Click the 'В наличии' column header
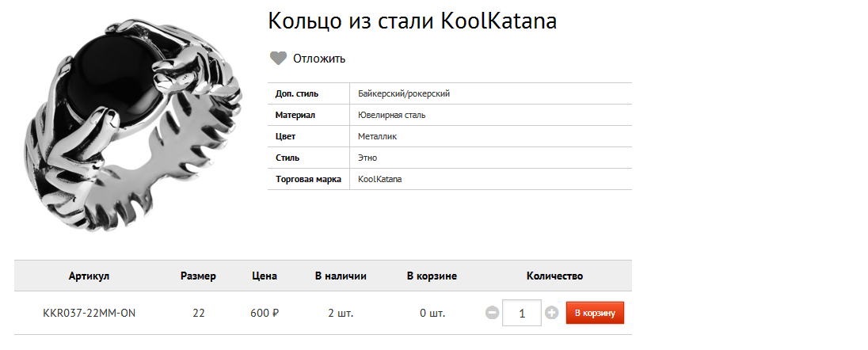Screen dimensions: 868x350 pyautogui.click(x=341, y=276)
